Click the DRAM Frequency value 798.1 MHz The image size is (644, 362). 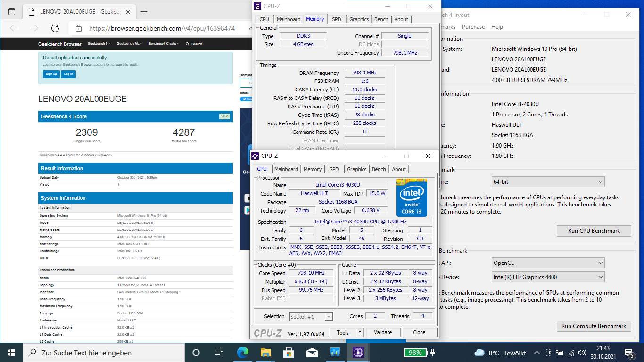pos(364,73)
